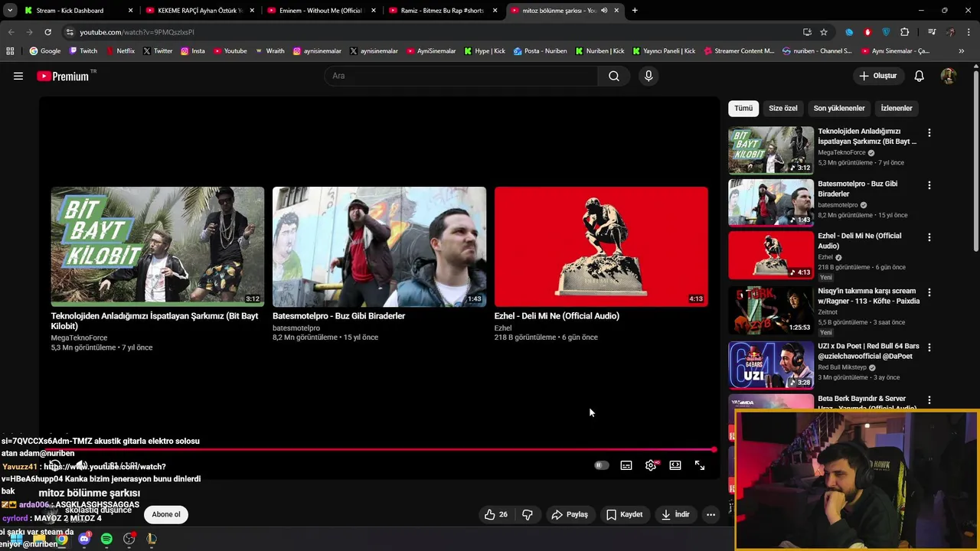Select the Size özel filter chip

[782, 108]
